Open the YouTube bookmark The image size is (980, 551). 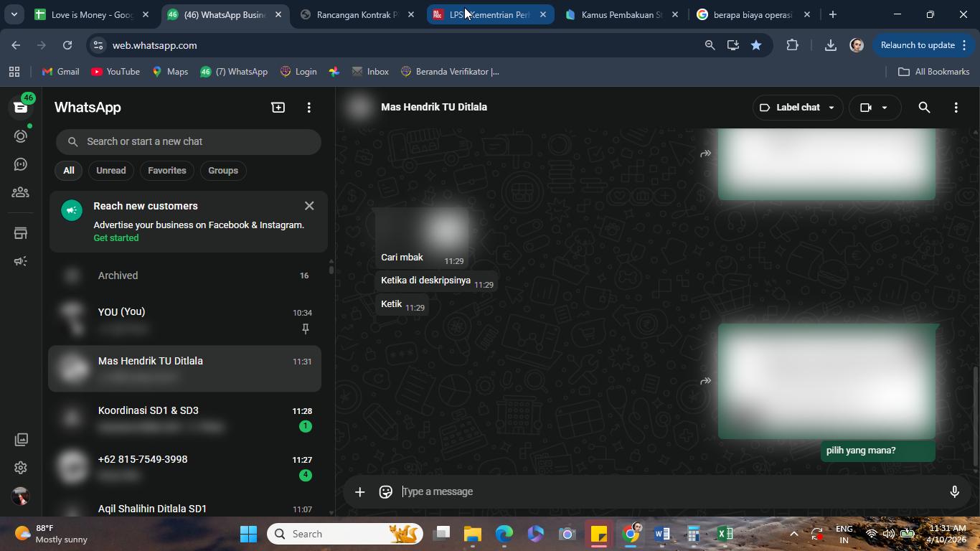[x=116, y=72]
